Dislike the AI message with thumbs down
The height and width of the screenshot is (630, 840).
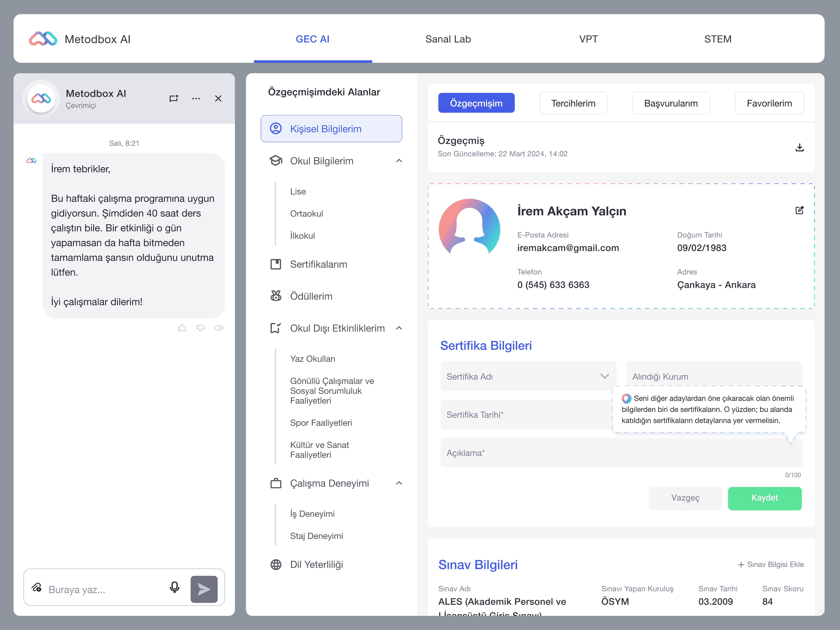pos(201,328)
